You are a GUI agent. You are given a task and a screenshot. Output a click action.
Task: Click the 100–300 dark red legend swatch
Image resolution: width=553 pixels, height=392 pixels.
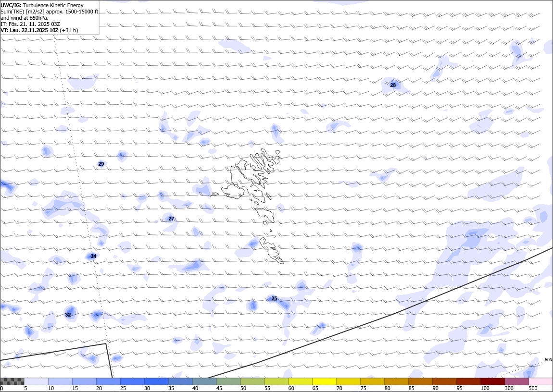coord(492,381)
